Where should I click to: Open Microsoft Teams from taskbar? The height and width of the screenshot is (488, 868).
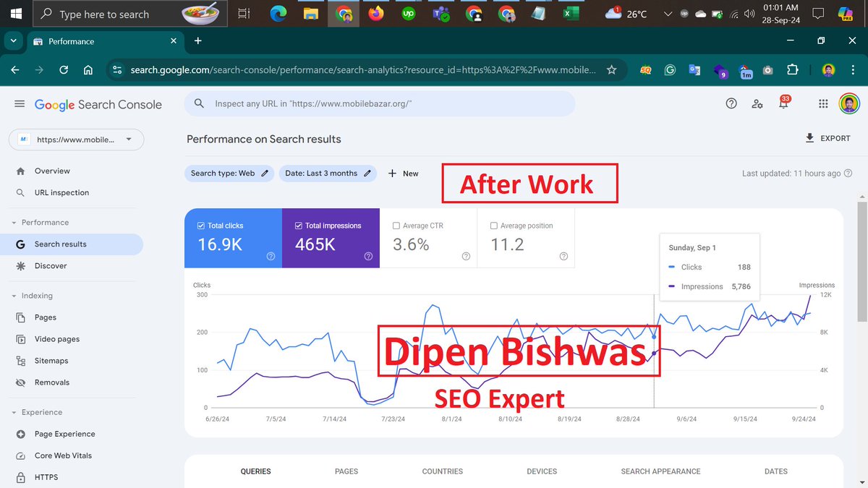pyautogui.click(x=441, y=14)
